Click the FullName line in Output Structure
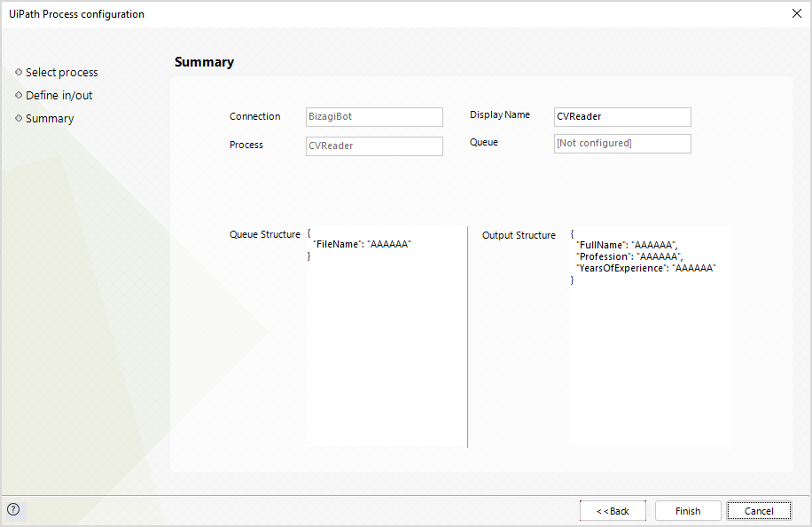Viewport: 812px width, 527px height. [x=627, y=245]
